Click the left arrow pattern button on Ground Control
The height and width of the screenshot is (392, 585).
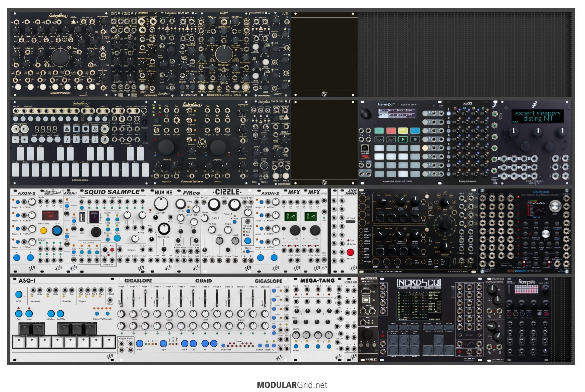pyautogui.click(x=16, y=129)
